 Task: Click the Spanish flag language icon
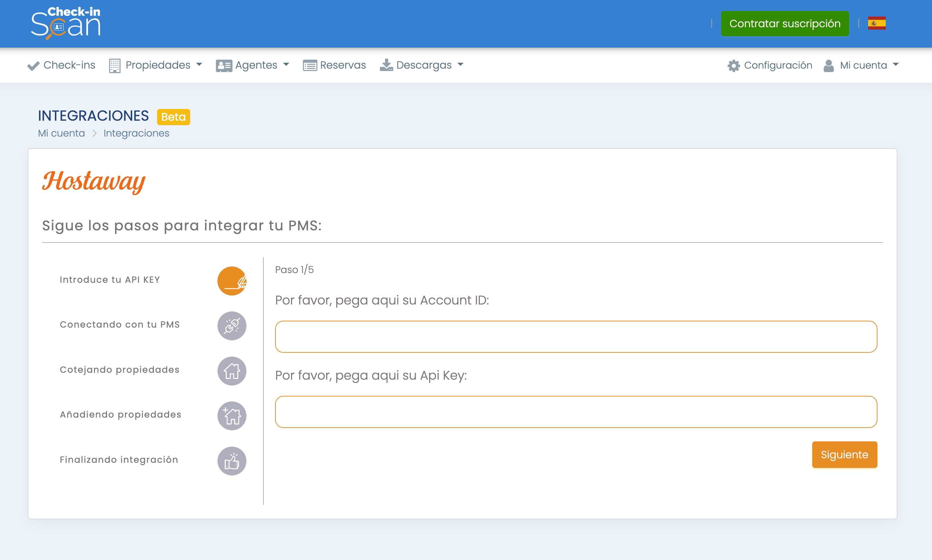876,23
